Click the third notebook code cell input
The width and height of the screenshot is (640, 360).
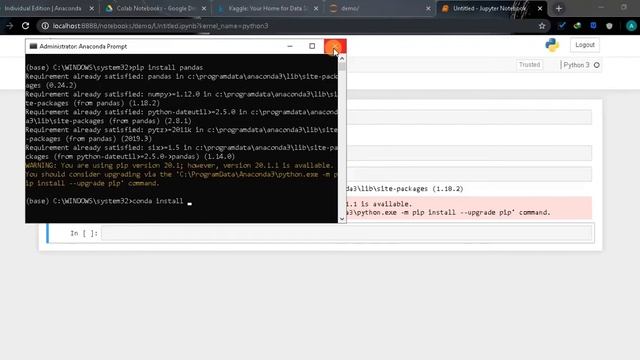[469, 174]
